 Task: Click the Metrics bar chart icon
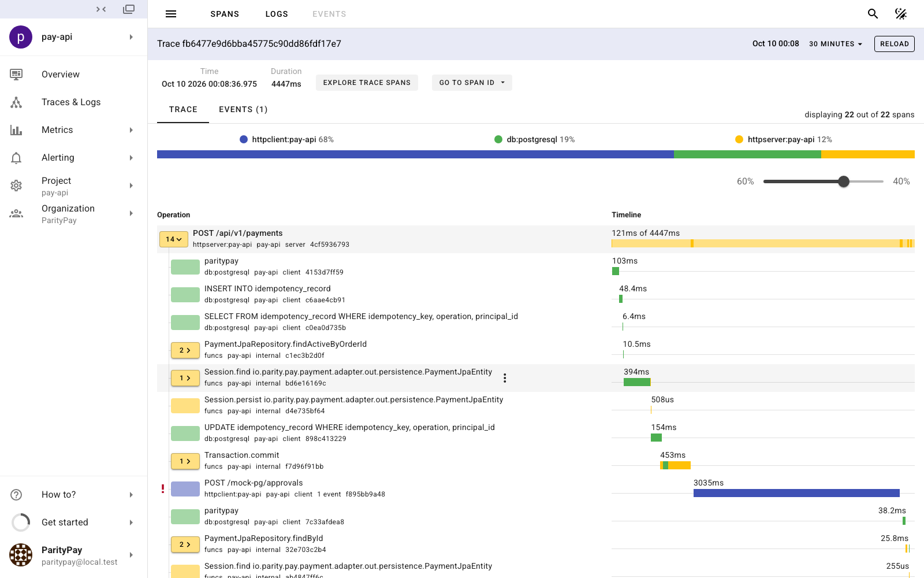coord(16,130)
